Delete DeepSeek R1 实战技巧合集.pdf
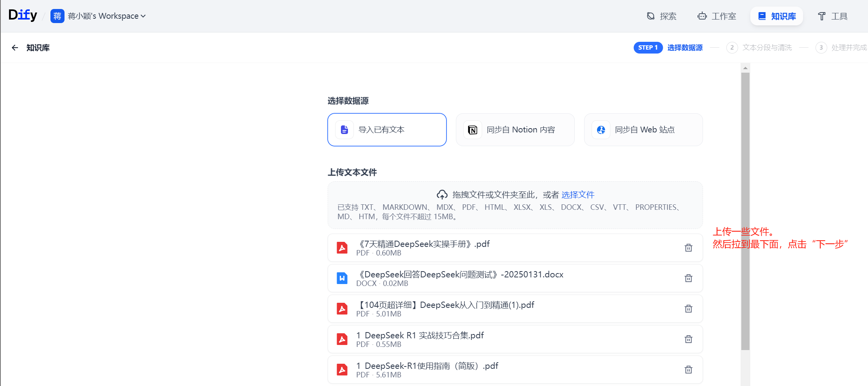The image size is (868, 386). [689, 339]
